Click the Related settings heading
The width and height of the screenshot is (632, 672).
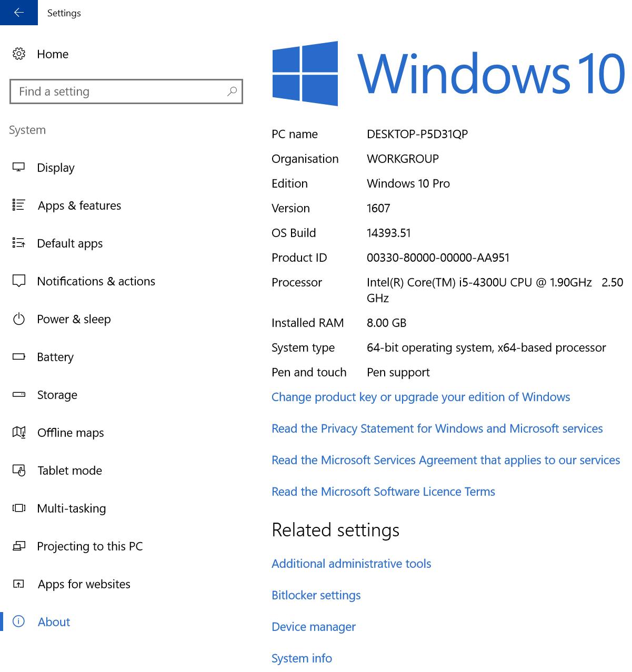pyautogui.click(x=336, y=530)
